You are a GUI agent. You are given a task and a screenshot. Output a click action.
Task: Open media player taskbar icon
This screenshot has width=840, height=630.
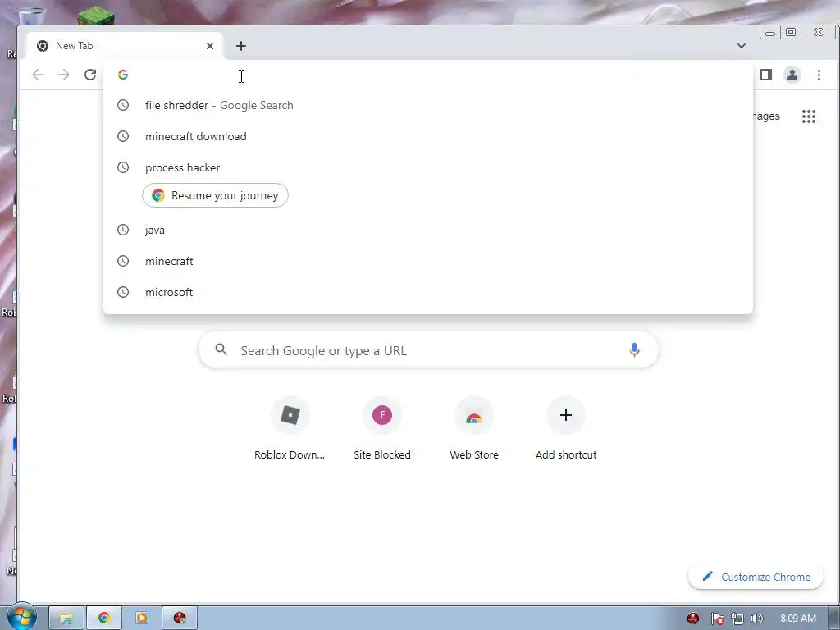(x=142, y=619)
